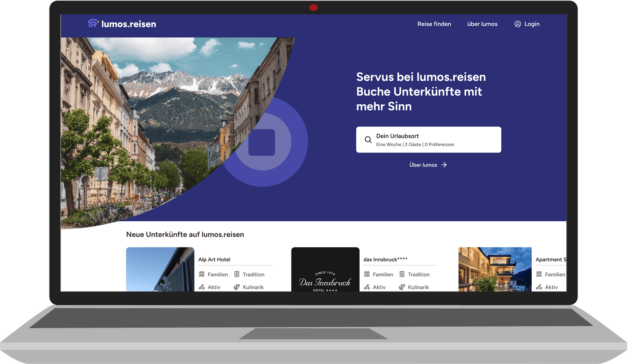Open the Apartment S listing title
The image size is (628, 364).
click(551, 259)
